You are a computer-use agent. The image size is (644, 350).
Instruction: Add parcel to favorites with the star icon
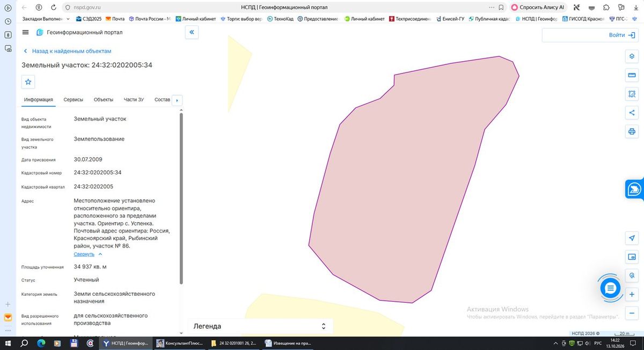pyautogui.click(x=28, y=82)
